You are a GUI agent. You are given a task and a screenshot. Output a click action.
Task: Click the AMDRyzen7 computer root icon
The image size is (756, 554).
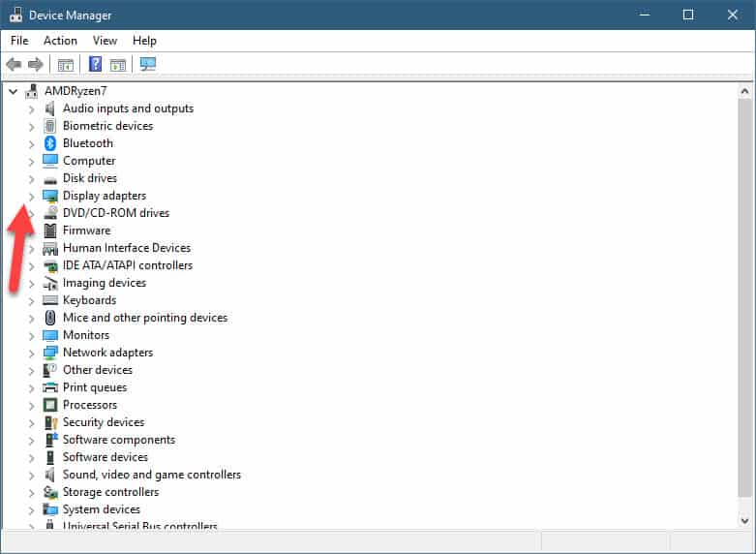32,91
